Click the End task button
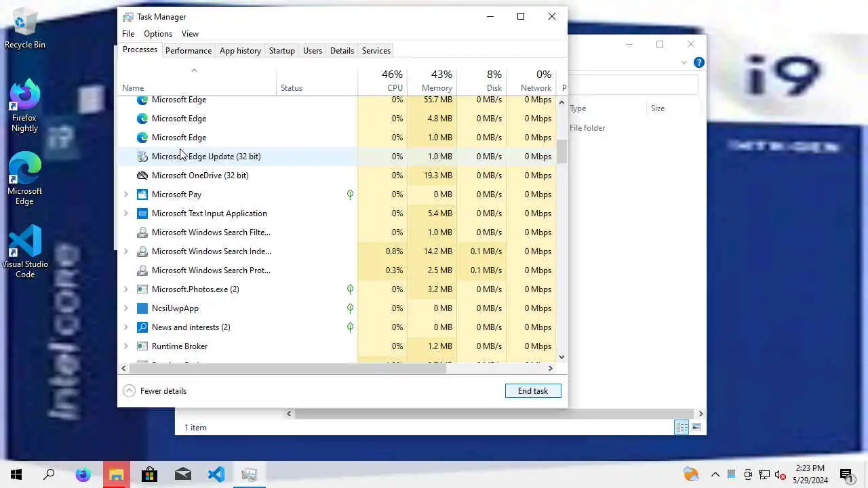The width and height of the screenshot is (868, 488). pos(533,391)
